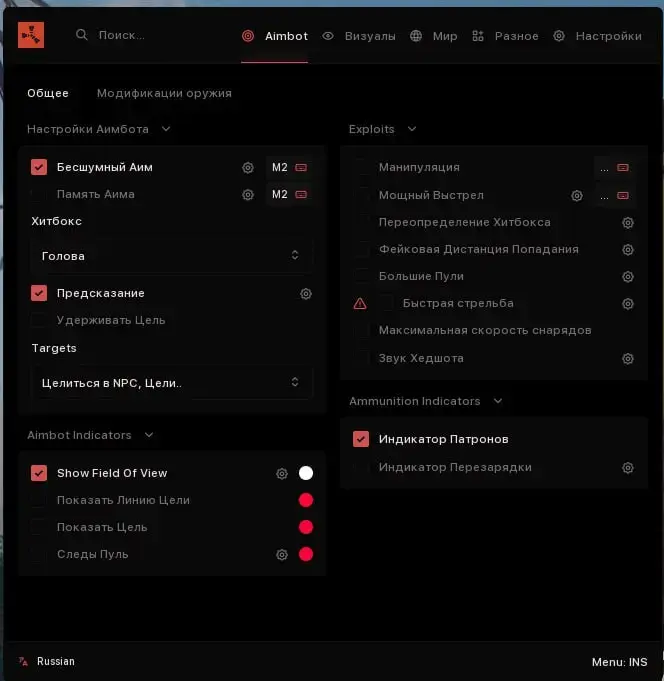Collapse the Exploits section
The height and width of the screenshot is (681, 664).
tap(412, 129)
